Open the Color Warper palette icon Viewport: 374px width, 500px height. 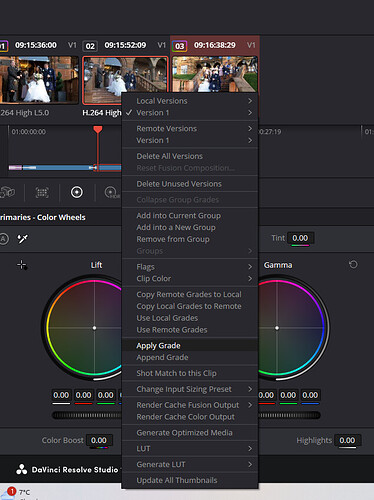pos(7,192)
